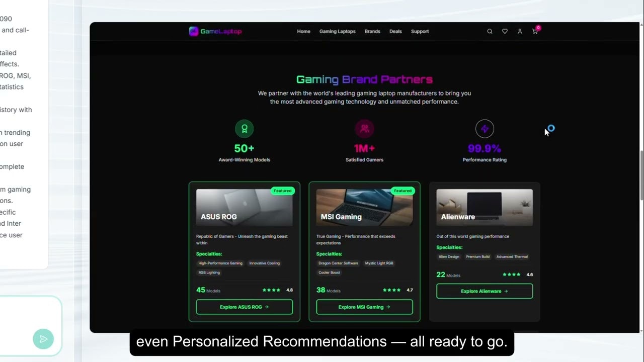644x362 pixels.
Task: Open Support navigation item
Action: coord(420,31)
